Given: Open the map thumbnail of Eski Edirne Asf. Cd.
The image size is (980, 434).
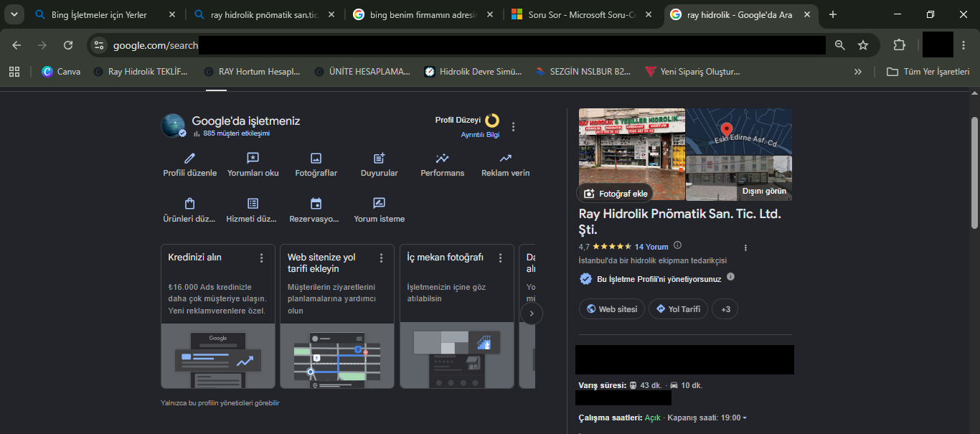Looking at the screenshot, I should tap(739, 131).
